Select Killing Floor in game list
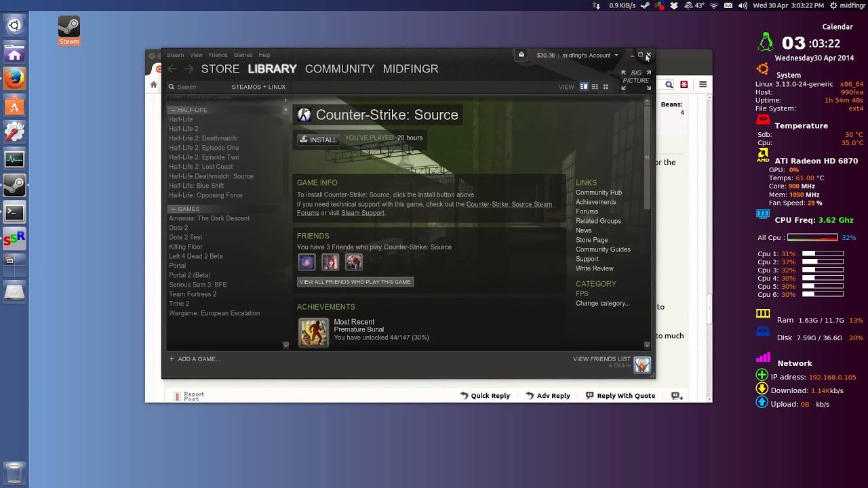The width and height of the screenshot is (868, 488). pyautogui.click(x=186, y=247)
